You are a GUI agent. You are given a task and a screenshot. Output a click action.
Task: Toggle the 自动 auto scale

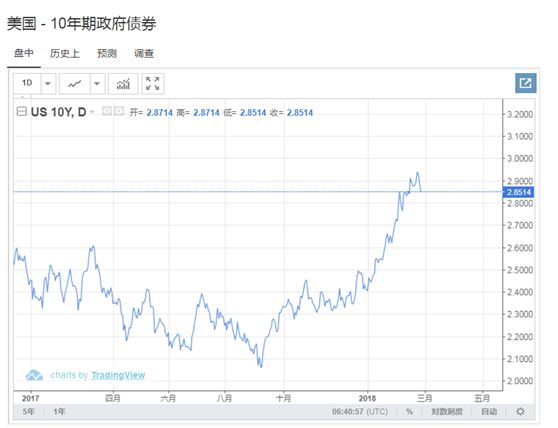pos(489,412)
